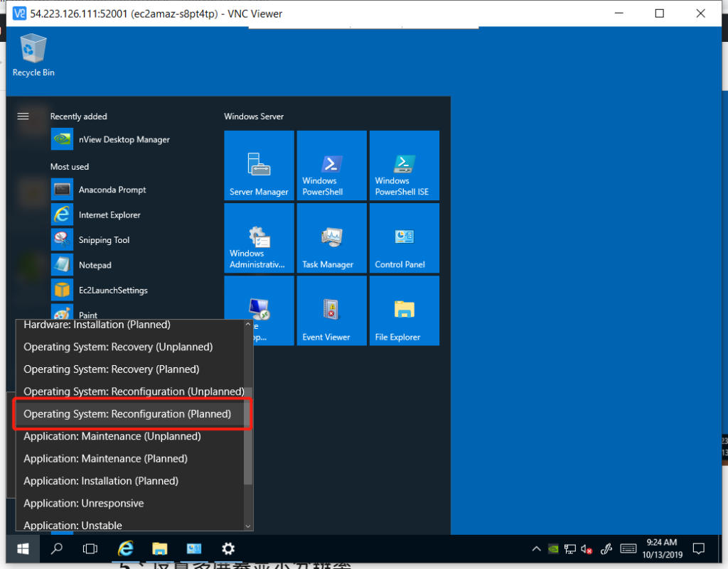
Task: Open the Task Manager tile
Action: 331,238
